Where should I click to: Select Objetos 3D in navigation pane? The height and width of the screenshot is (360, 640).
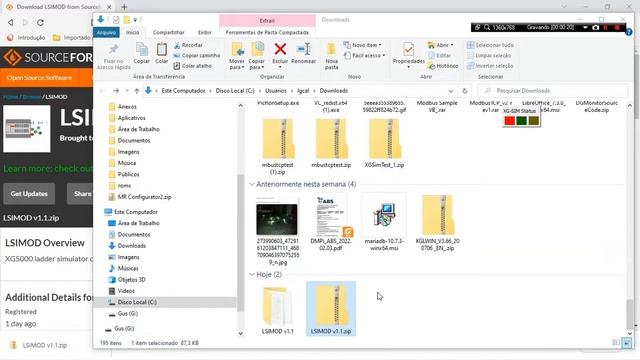(x=131, y=280)
